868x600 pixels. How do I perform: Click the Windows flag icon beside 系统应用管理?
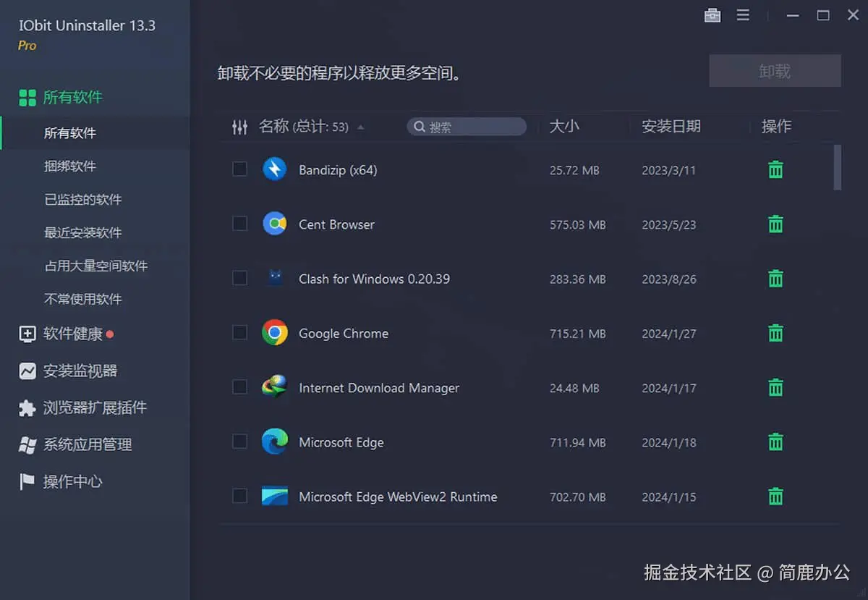pyautogui.click(x=27, y=445)
